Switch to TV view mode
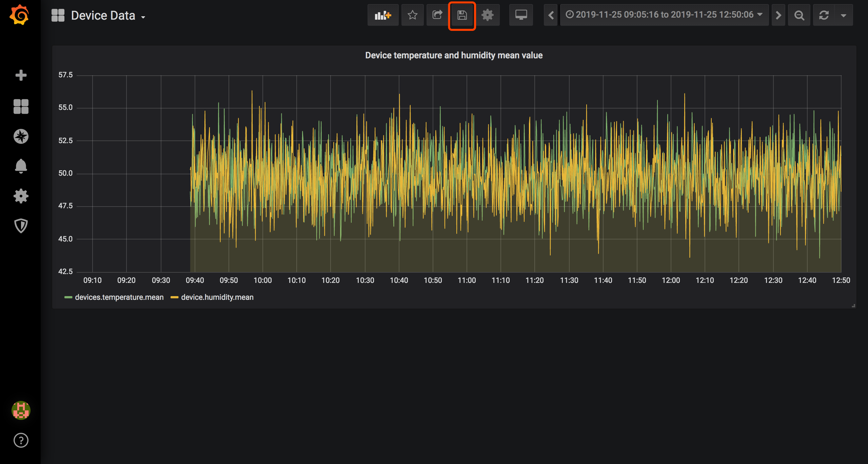The height and width of the screenshot is (464, 868). pos(521,15)
